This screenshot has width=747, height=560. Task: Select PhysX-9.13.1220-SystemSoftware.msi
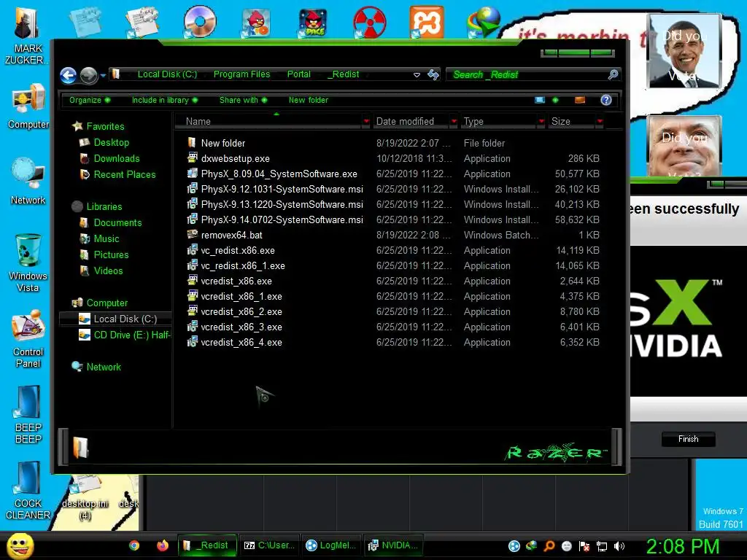[282, 204]
